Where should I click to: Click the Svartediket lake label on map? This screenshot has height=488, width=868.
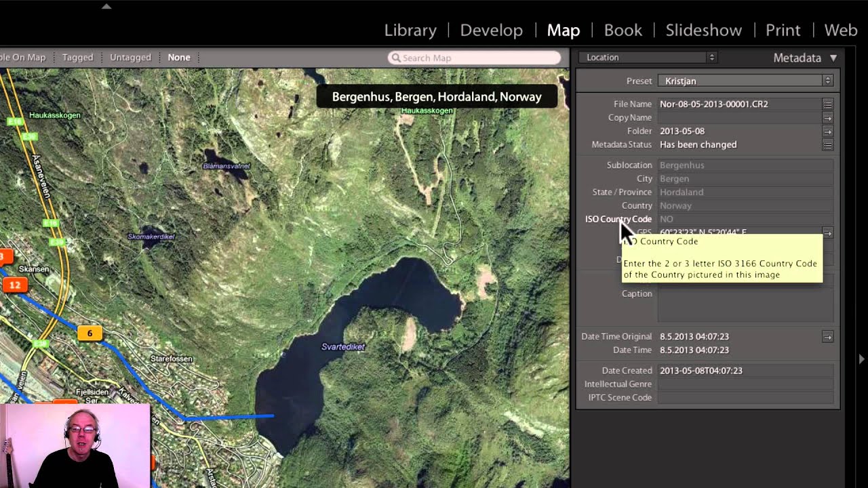(343, 347)
